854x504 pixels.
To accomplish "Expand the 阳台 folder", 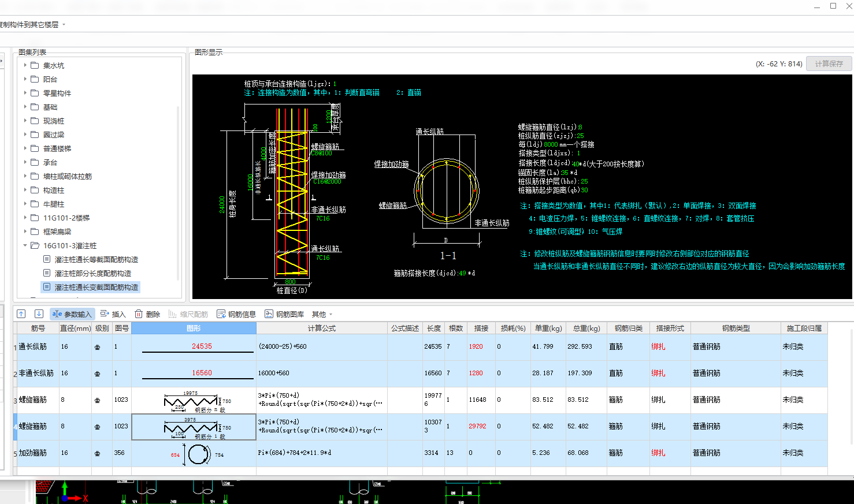I will point(25,79).
